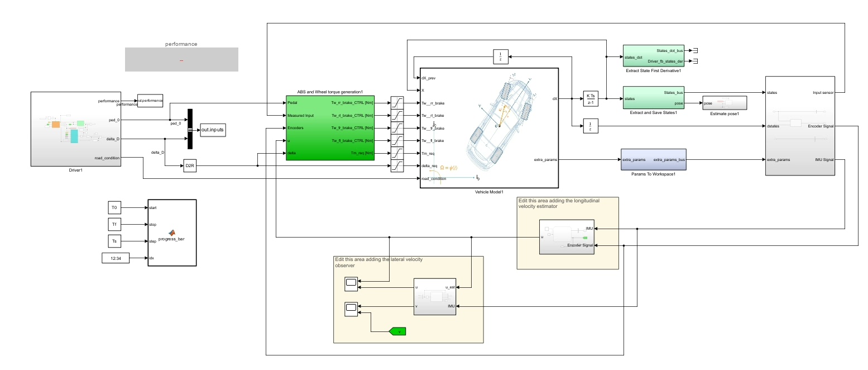The height and width of the screenshot is (370, 868).
Task: Select the sensor block with Encoder Signal output
Action: (800, 126)
